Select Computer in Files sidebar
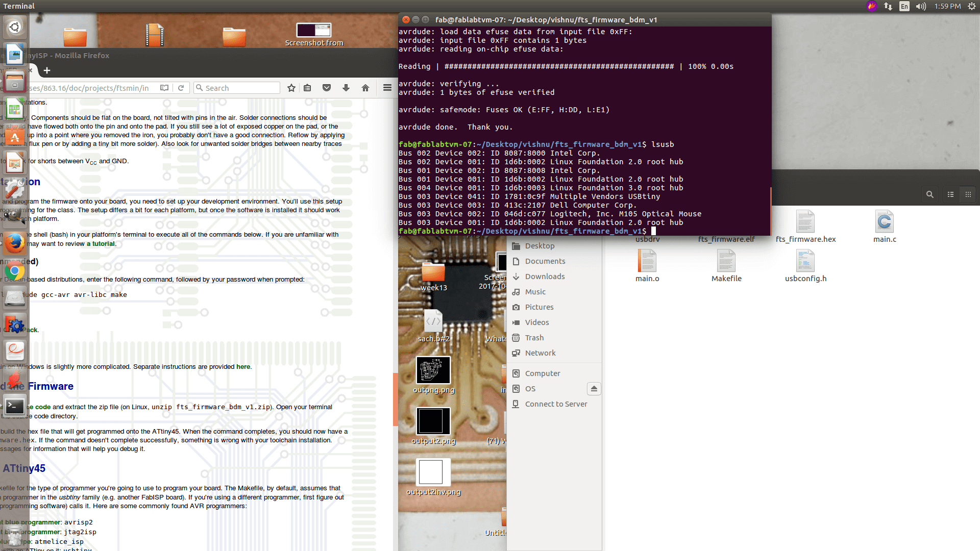 542,373
